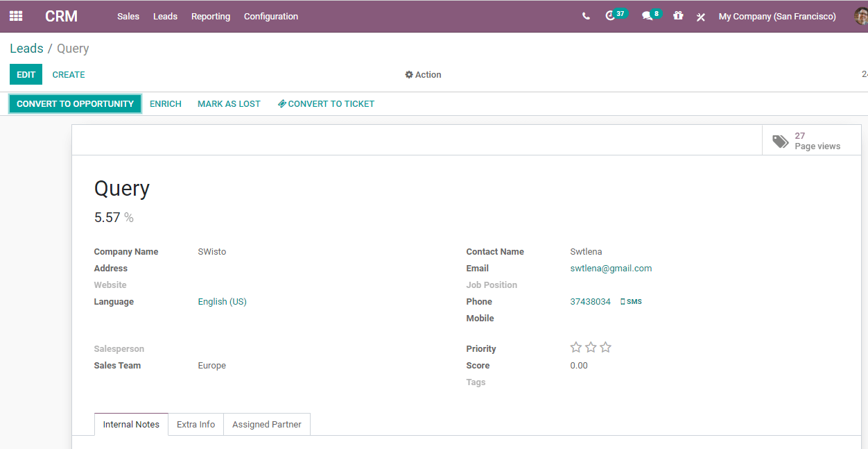This screenshot has height=449, width=868.
Task: Click the Query lead title
Action: (x=122, y=189)
